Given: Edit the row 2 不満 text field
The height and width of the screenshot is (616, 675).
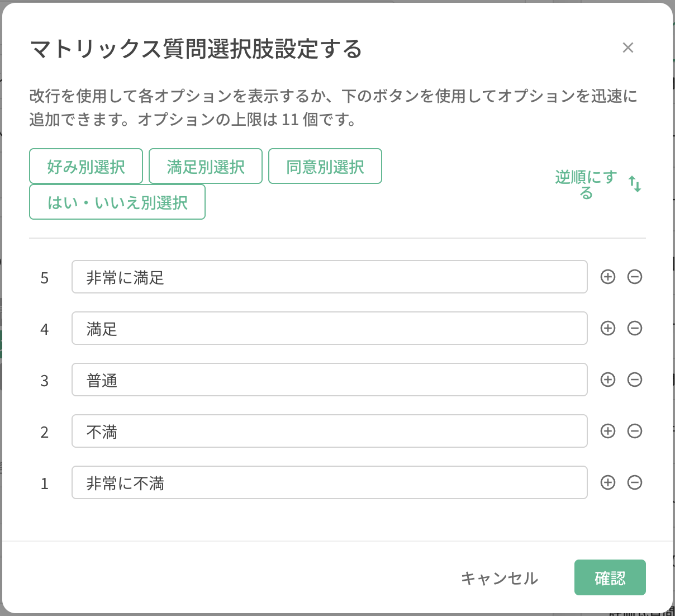Looking at the screenshot, I should point(330,431).
